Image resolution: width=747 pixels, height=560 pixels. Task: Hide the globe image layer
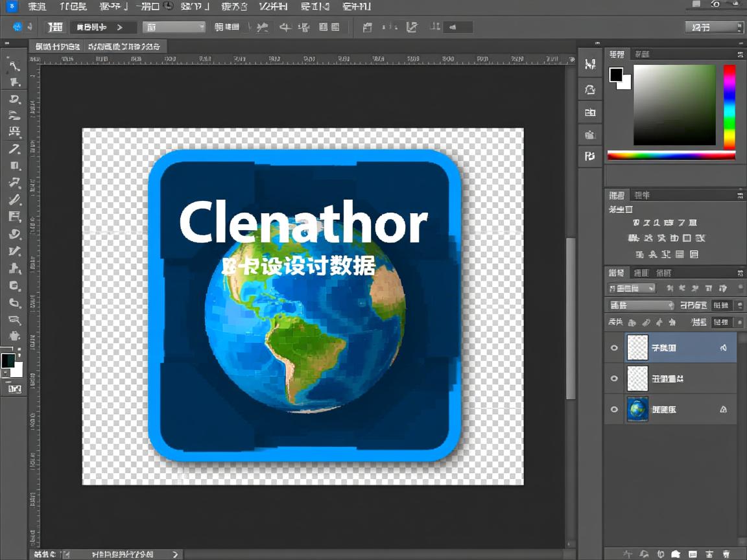pyautogui.click(x=614, y=410)
